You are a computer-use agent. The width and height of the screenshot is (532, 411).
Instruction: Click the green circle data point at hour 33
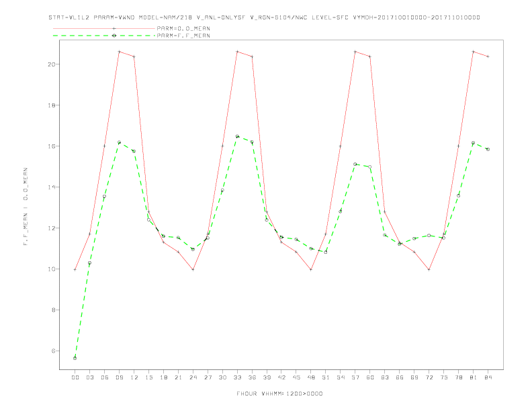tap(237, 136)
